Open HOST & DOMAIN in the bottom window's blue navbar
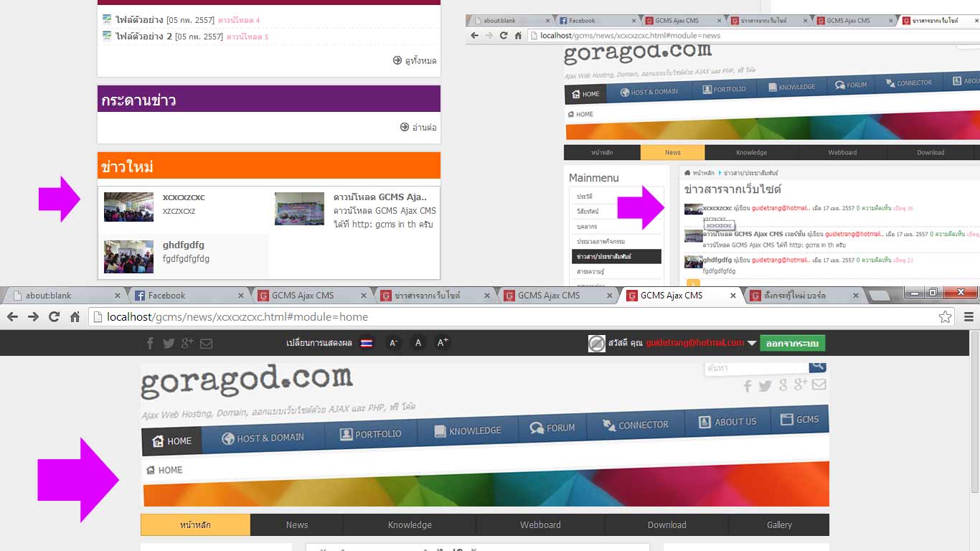The width and height of the screenshot is (980, 551). click(263, 438)
